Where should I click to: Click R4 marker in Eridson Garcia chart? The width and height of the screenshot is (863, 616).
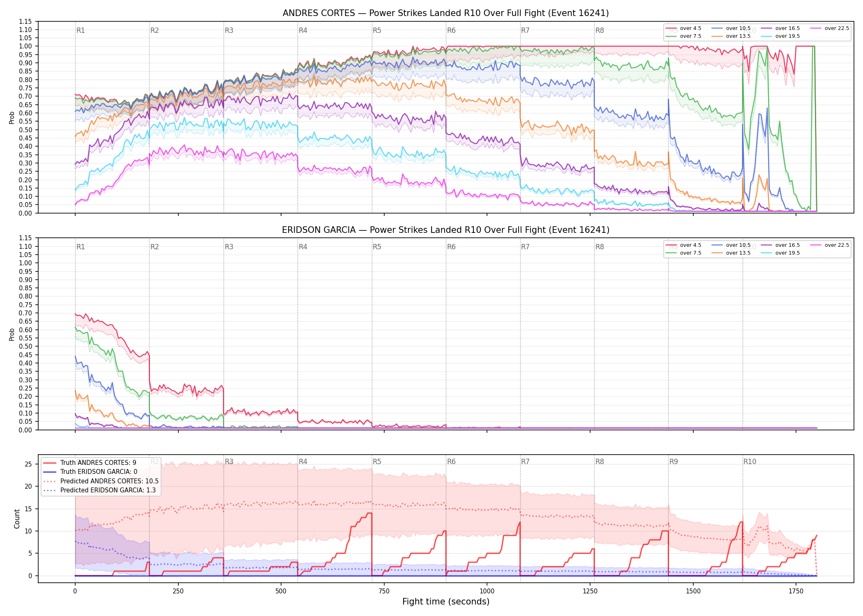303,247
